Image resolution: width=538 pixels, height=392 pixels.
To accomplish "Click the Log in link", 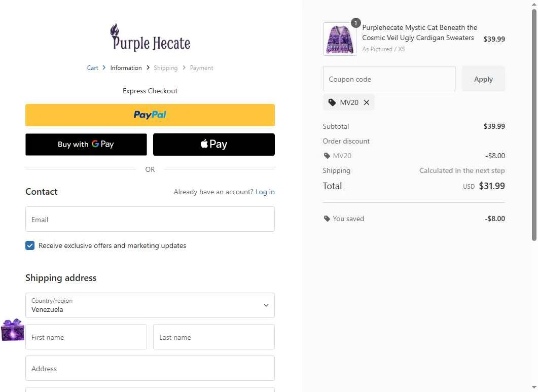I will coord(265,192).
